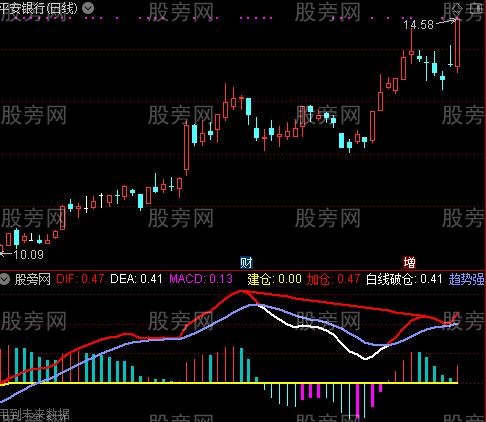Image resolution: width=486 pixels, height=422 pixels.
Task: Click the DEA: 0.41 value
Action: [136, 279]
